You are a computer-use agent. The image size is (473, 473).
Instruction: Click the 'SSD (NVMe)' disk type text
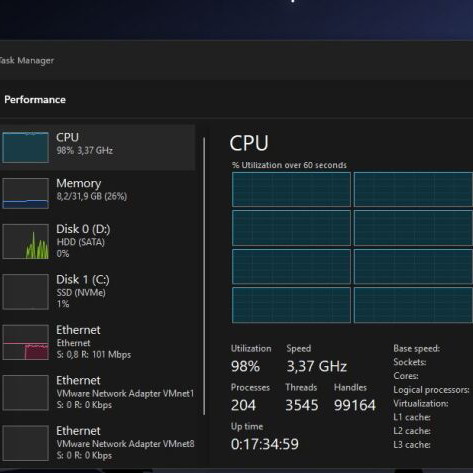coord(81,293)
